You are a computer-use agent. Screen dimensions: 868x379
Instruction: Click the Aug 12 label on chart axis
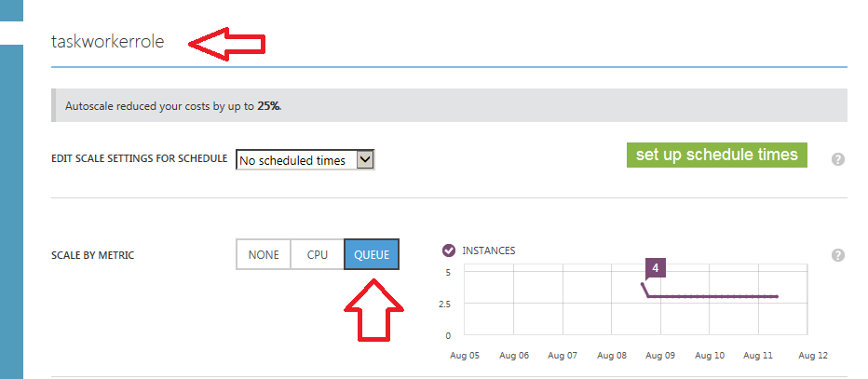coord(812,355)
